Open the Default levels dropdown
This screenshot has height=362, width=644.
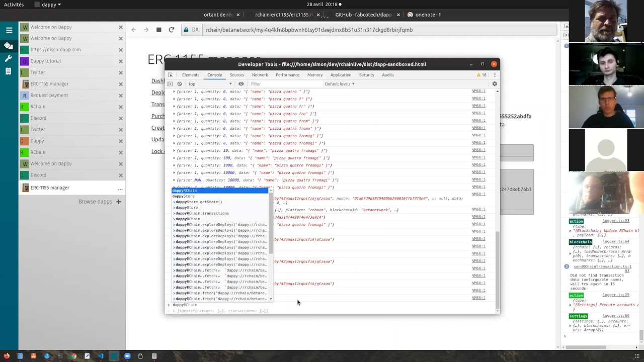[x=340, y=84]
